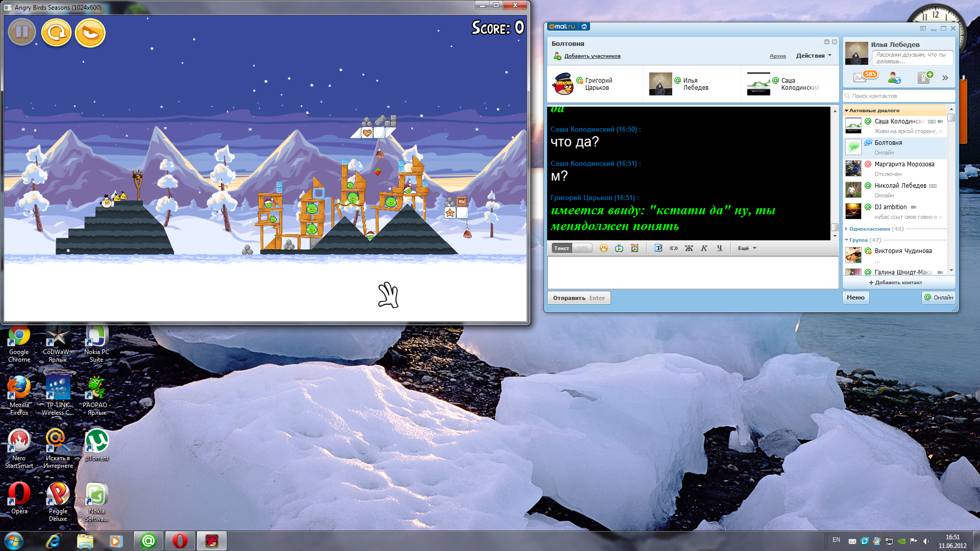Switch message mode to SMS

(x=582, y=248)
